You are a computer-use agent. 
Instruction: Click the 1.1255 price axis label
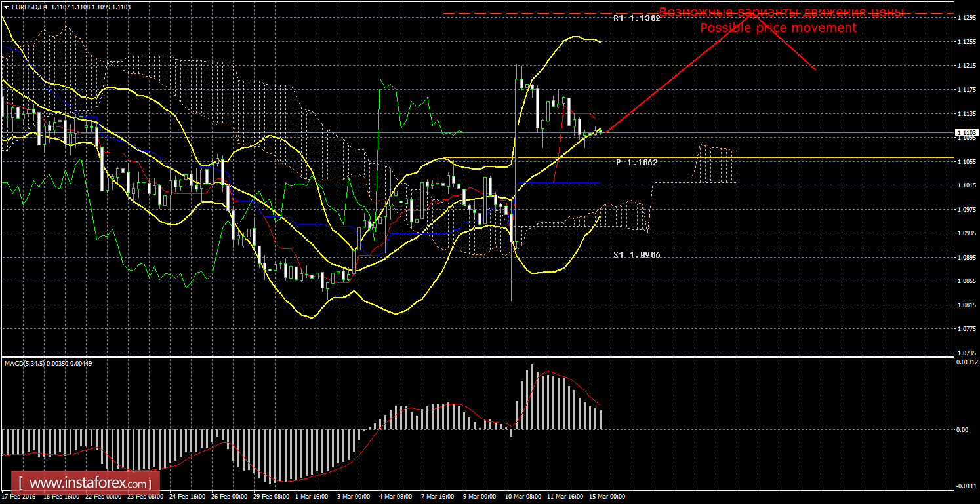(x=966, y=42)
